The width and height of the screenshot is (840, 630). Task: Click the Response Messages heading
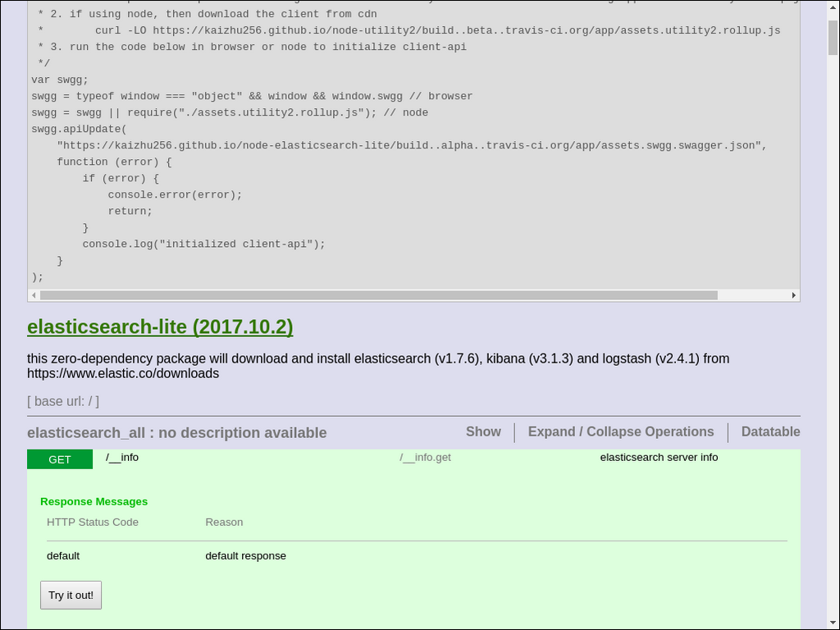[x=94, y=502]
